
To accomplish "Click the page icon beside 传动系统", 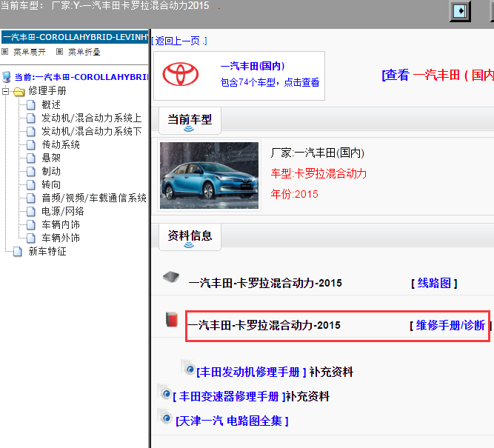I will 31,145.
